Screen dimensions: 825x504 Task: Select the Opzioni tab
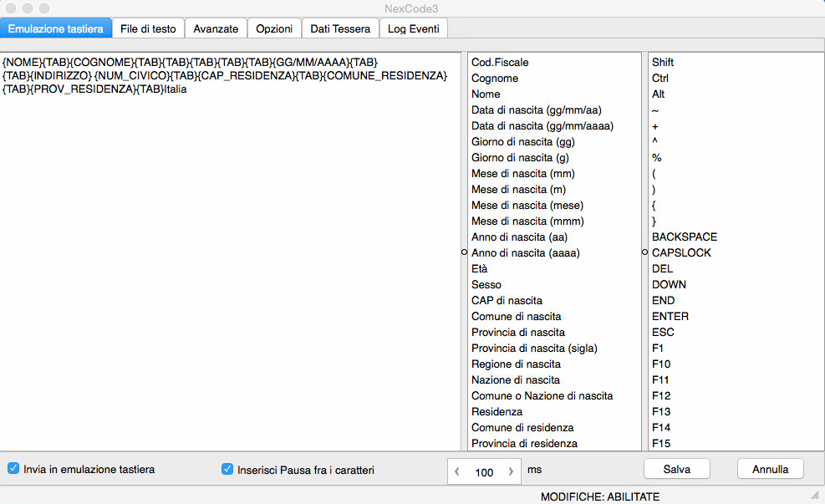point(274,28)
